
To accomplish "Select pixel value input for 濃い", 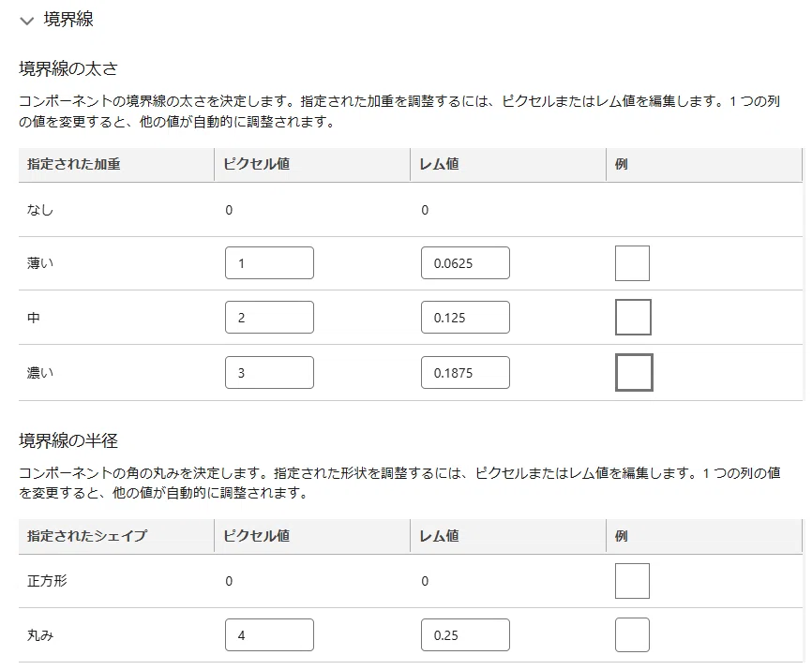I will (269, 373).
